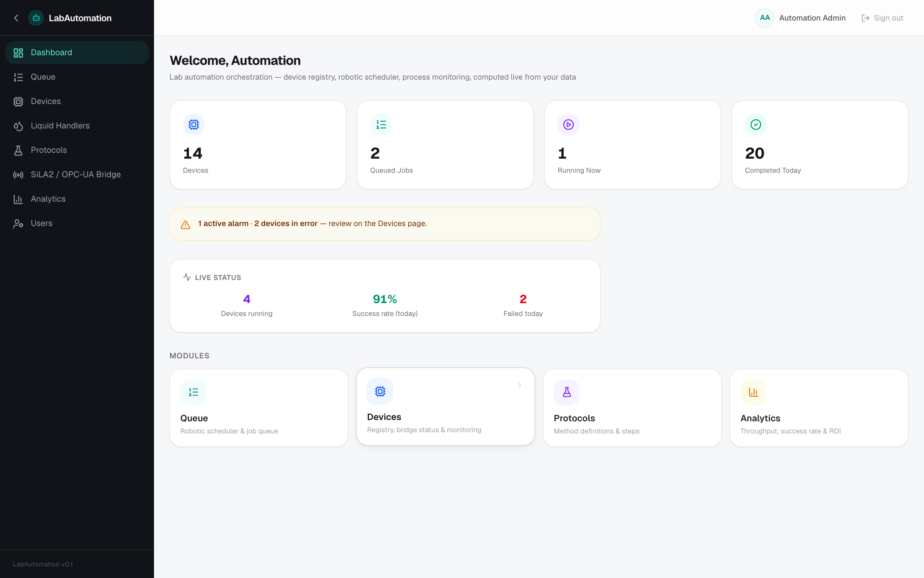Click the Users gear-person sidebar icon
The width and height of the screenshot is (924, 578).
[x=18, y=223]
